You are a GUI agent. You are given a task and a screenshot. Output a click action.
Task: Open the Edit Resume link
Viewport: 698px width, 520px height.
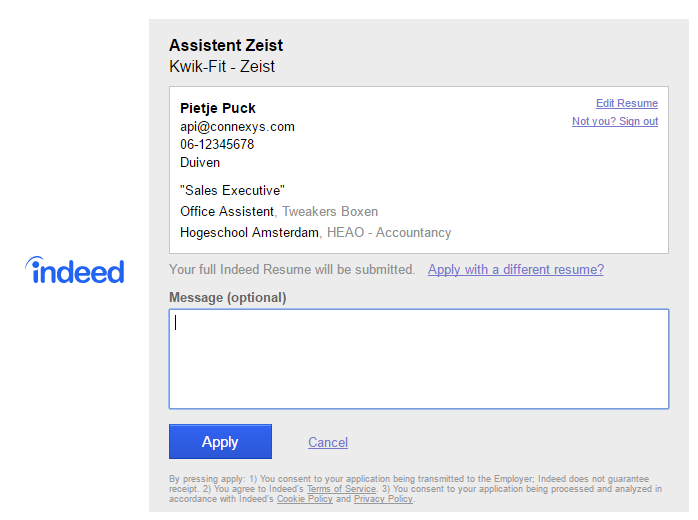(x=627, y=103)
